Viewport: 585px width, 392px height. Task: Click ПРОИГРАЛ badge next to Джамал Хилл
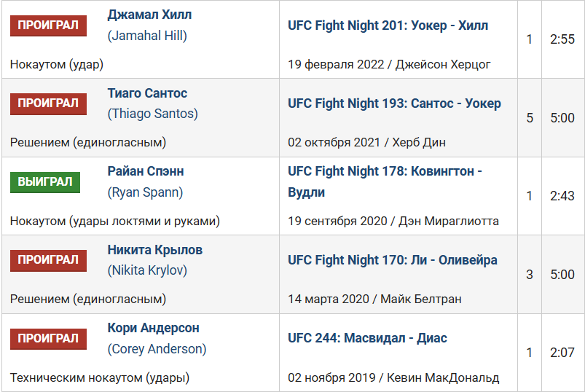[48, 26]
